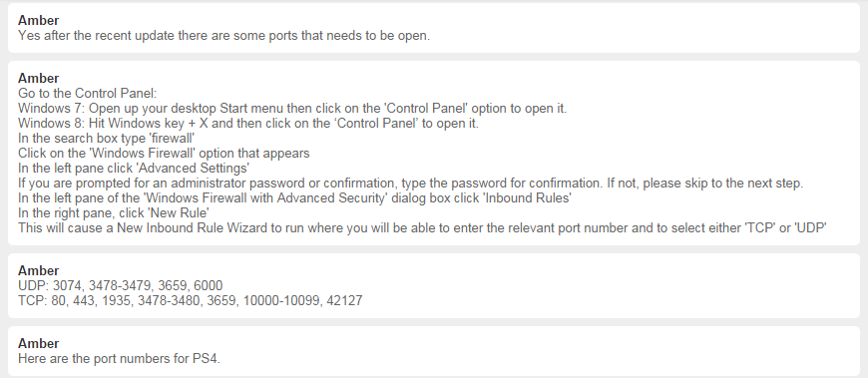
Task: Click the administrator password confirmation line
Action: [410, 183]
